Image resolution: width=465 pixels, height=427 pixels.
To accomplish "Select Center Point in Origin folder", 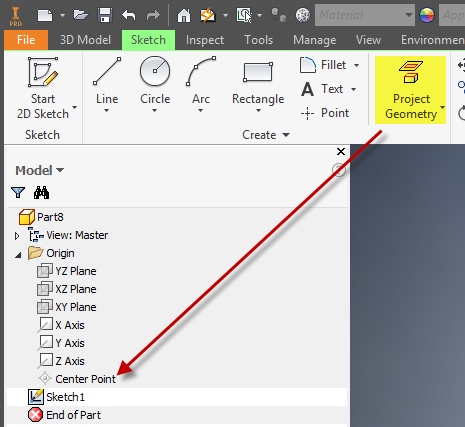I will point(77,379).
